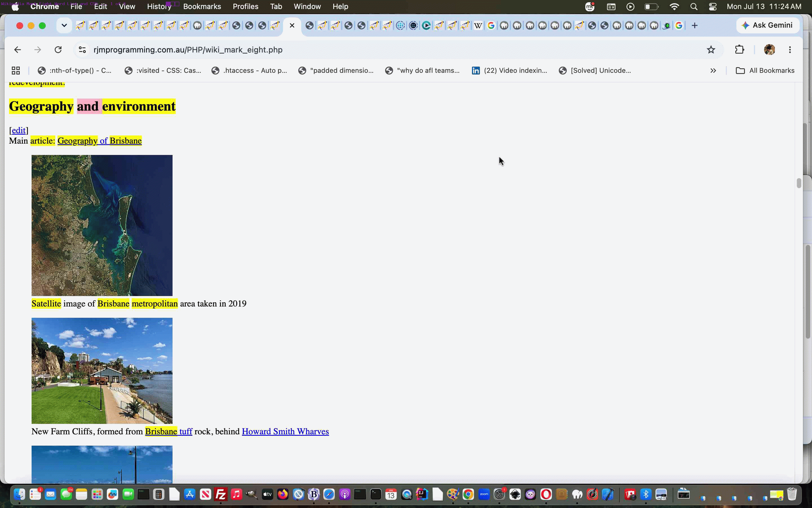Open Bluetooth app in the Dock

[646, 494]
